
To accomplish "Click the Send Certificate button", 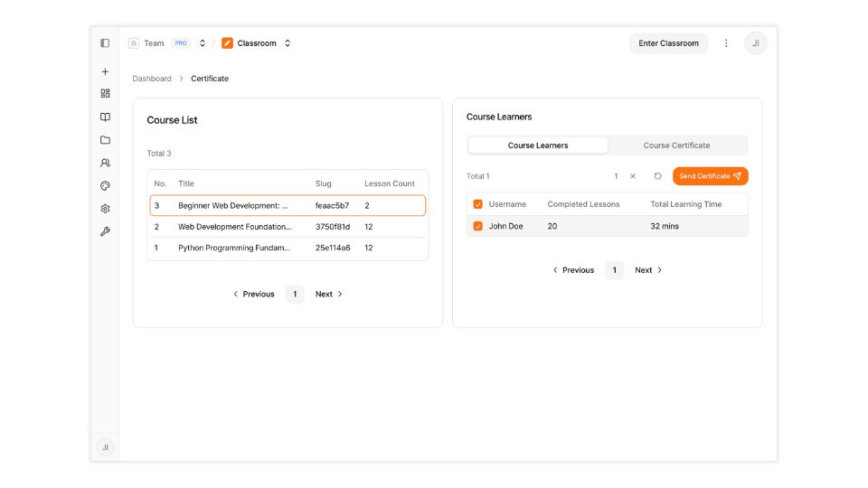I will coord(711,176).
